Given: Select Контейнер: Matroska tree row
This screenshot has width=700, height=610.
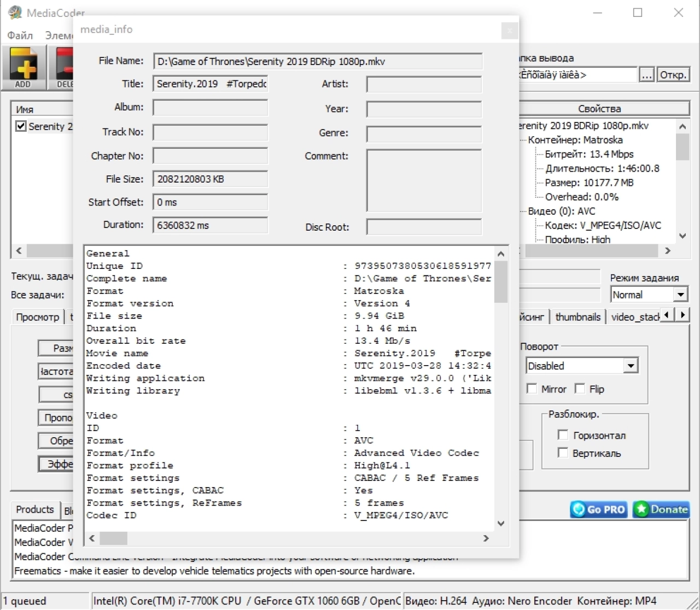Looking at the screenshot, I should click(x=575, y=140).
